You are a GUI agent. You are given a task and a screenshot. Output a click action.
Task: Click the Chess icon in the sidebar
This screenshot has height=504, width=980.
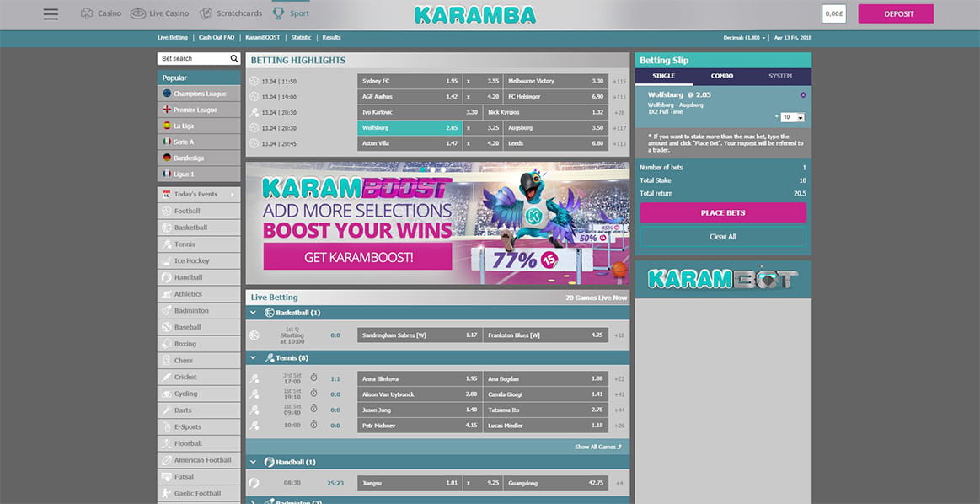point(167,360)
